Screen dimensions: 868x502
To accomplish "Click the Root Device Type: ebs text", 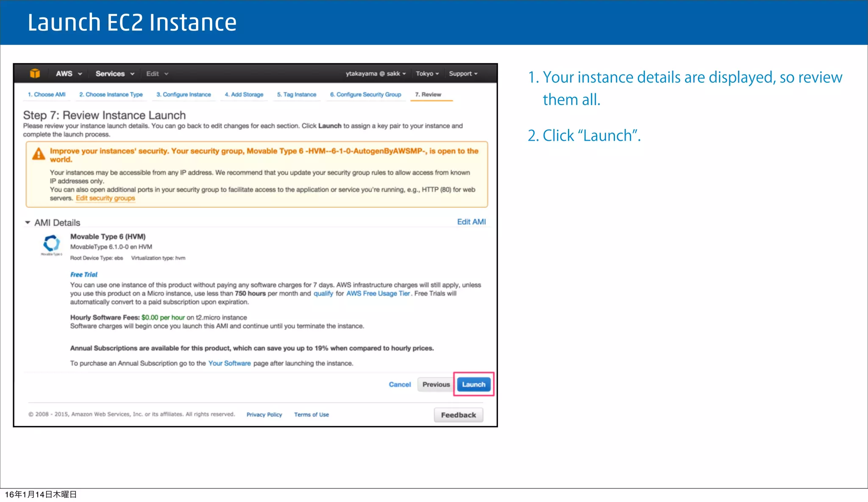I will pyautogui.click(x=97, y=258).
